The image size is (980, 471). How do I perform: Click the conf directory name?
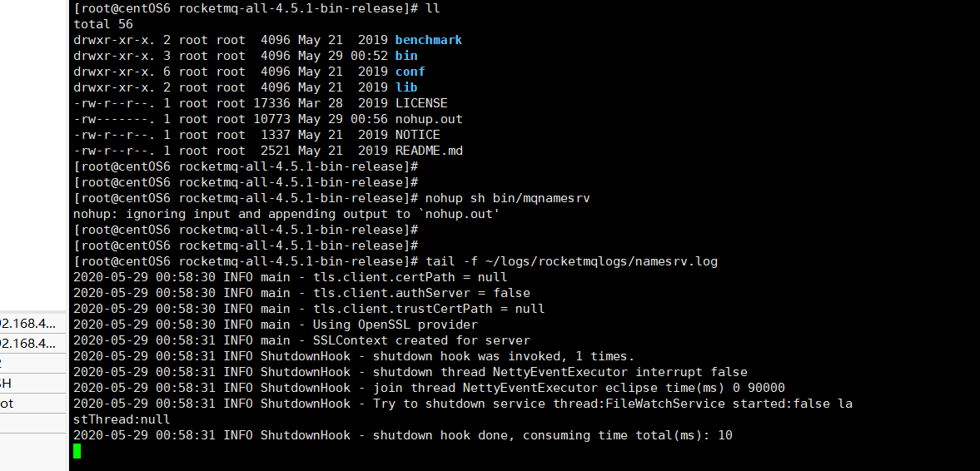point(410,72)
